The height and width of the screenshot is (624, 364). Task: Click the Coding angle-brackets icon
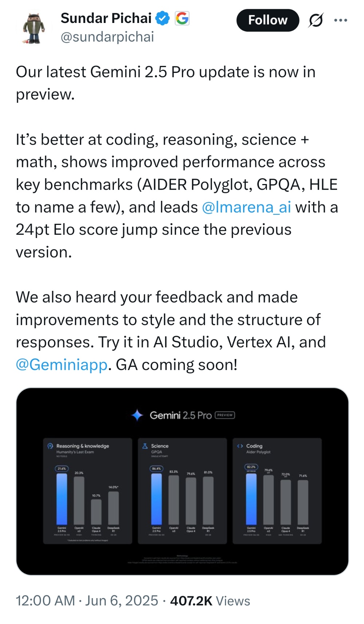tap(240, 445)
